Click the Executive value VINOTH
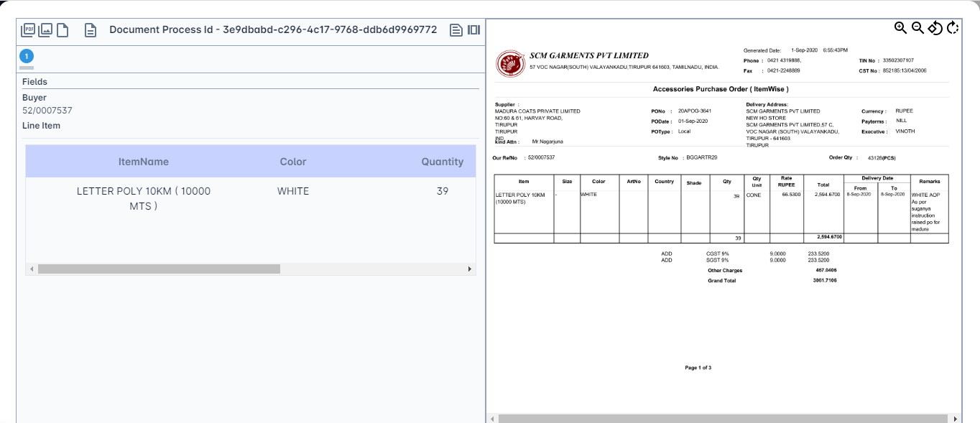The width and height of the screenshot is (980, 423). point(905,131)
